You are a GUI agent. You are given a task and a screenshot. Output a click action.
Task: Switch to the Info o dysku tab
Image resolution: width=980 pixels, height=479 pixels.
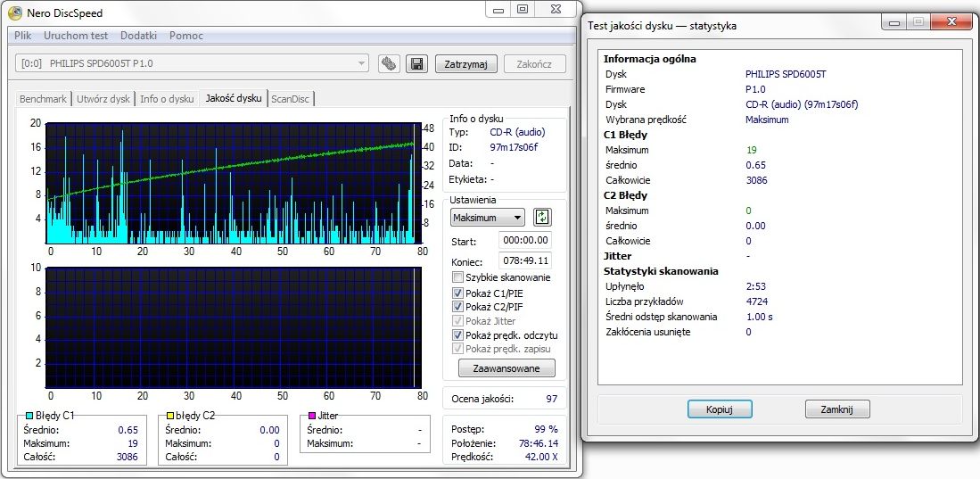point(167,99)
